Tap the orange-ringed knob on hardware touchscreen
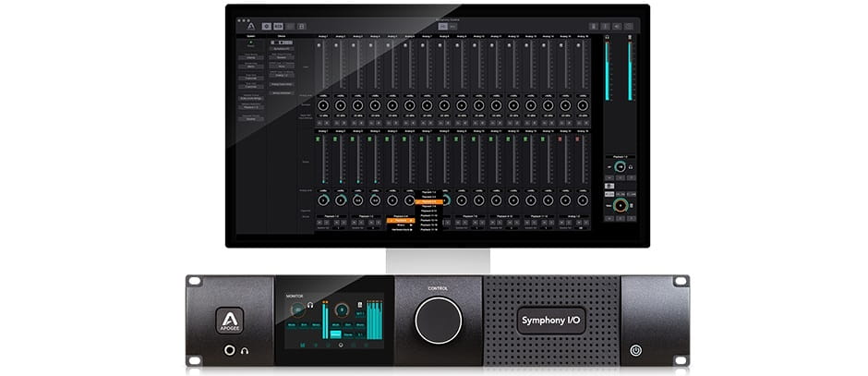The width and height of the screenshot is (868, 376). click(344, 309)
